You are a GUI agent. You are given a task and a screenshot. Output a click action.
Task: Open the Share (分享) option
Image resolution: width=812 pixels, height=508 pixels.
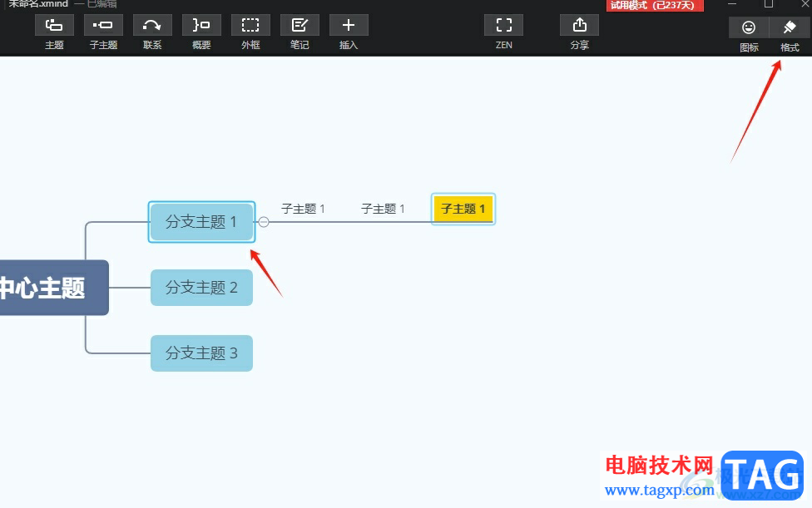click(579, 25)
